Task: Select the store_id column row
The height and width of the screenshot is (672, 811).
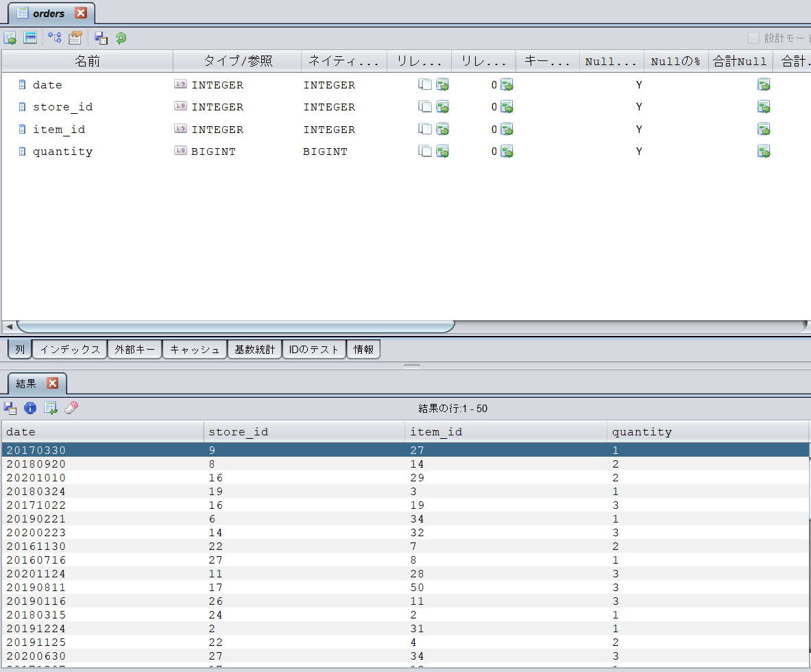Action: pos(406,106)
